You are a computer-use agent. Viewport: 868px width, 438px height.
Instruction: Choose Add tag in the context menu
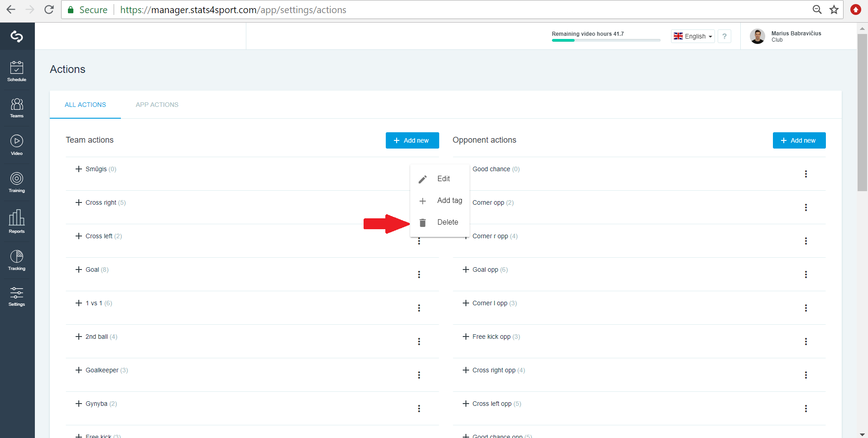[440, 201]
